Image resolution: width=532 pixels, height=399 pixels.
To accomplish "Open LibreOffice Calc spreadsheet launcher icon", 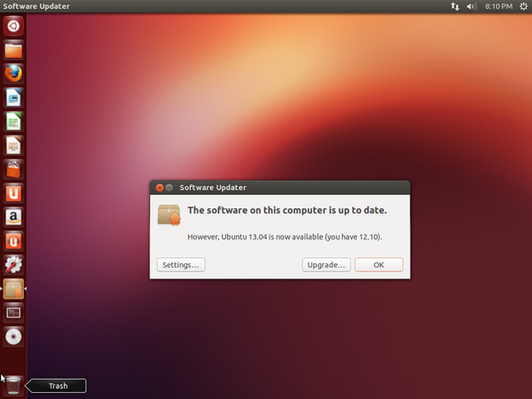I will (13, 121).
